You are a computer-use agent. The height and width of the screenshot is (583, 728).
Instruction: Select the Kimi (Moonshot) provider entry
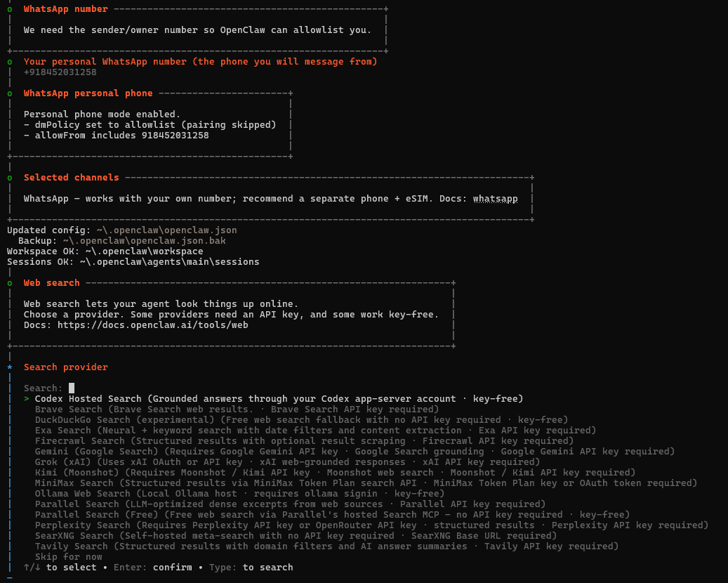pos(335,473)
